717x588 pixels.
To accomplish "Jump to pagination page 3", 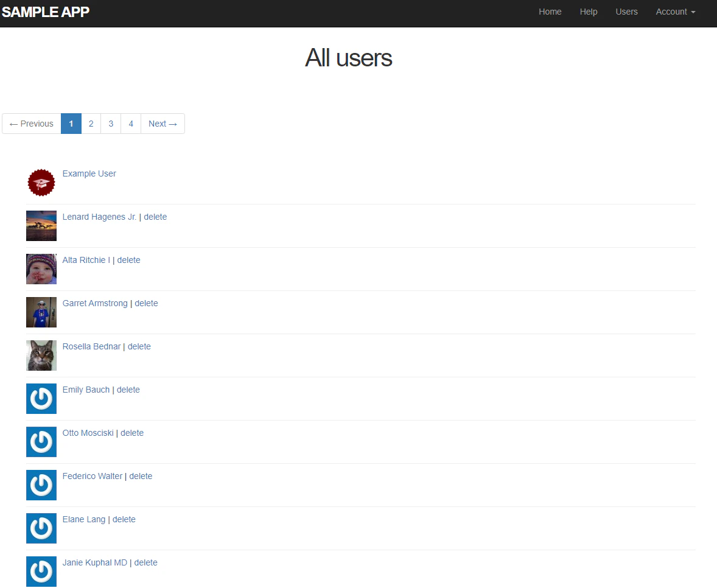I will (x=111, y=124).
